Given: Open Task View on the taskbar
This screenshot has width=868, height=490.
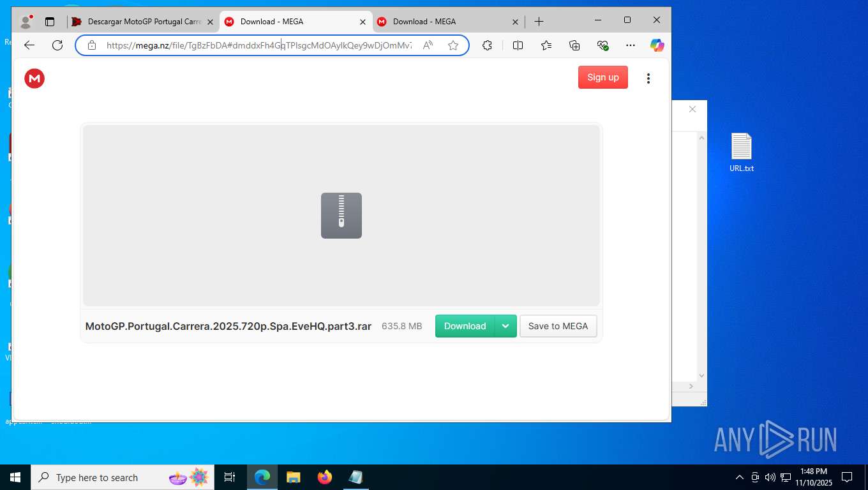Looking at the screenshot, I should click(230, 477).
